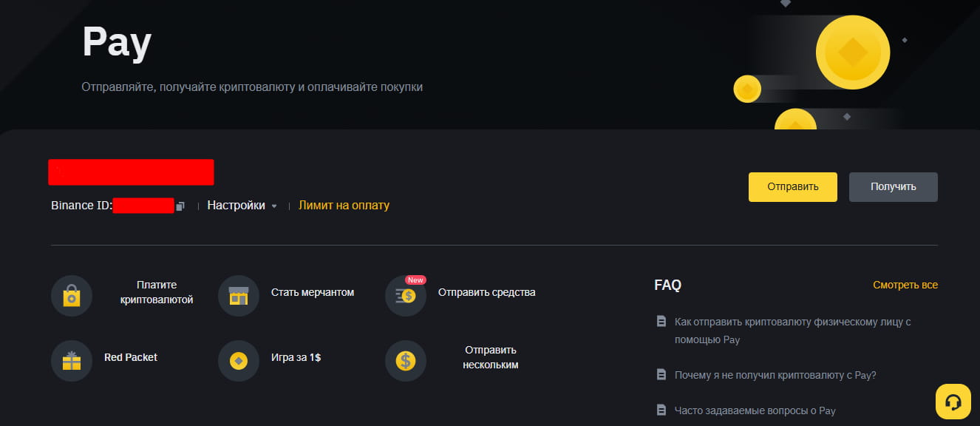Select the merchant storefront icon
The height and width of the screenshot is (426, 980).
coord(239,296)
